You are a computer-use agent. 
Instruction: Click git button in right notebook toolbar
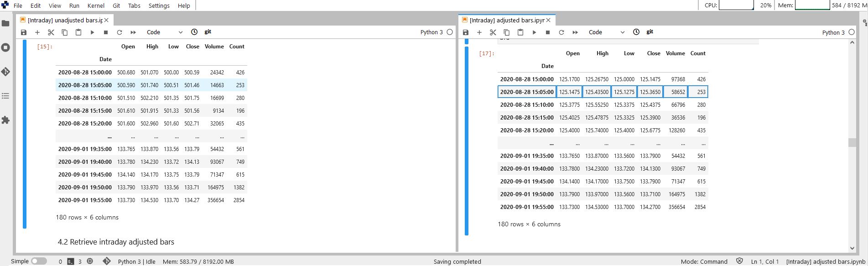650,32
